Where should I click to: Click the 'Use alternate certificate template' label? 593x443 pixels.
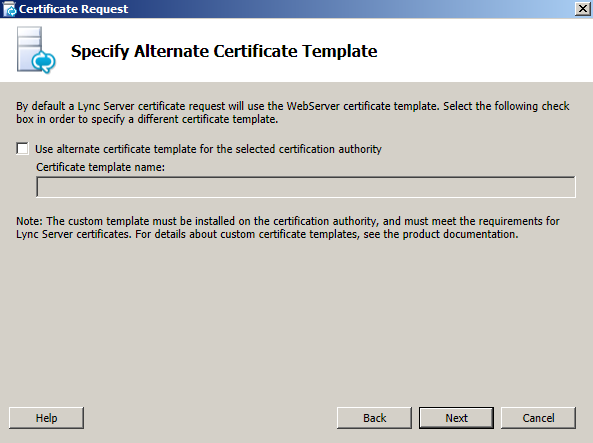208,149
